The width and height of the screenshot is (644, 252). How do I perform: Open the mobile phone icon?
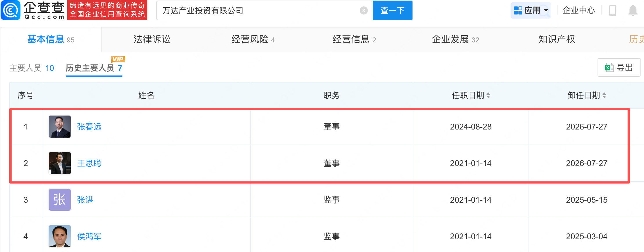pos(612,10)
